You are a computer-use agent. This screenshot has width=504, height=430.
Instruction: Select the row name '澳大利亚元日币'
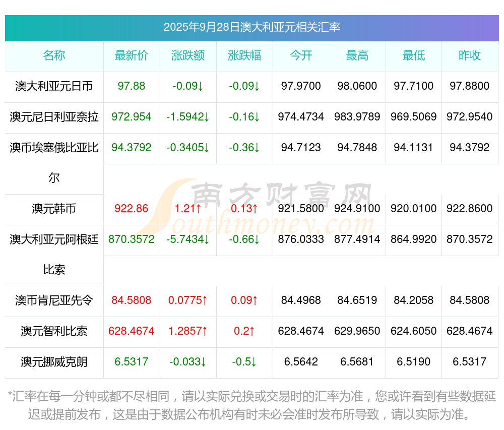click(x=54, y=86)
